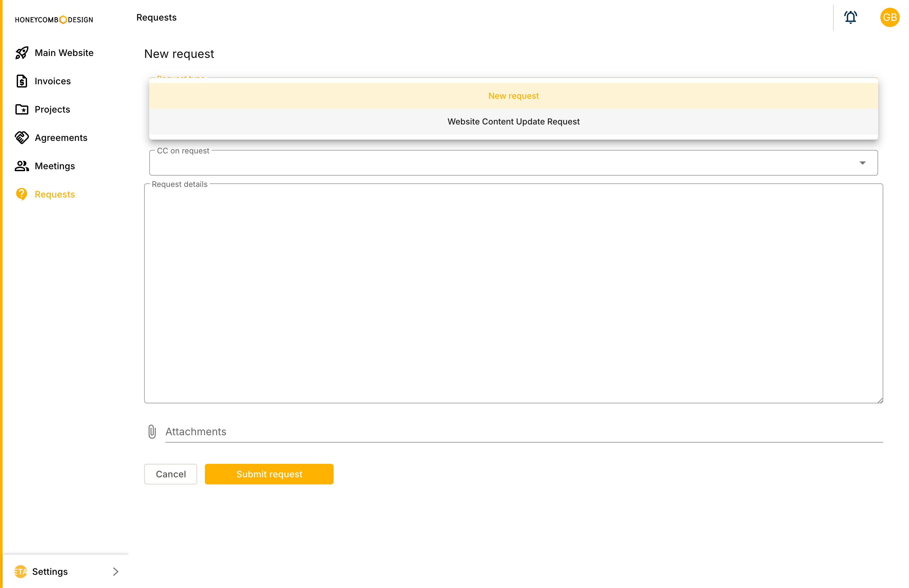Select the New request option
This screenshot has width=909, height=588.
point(513,96)
